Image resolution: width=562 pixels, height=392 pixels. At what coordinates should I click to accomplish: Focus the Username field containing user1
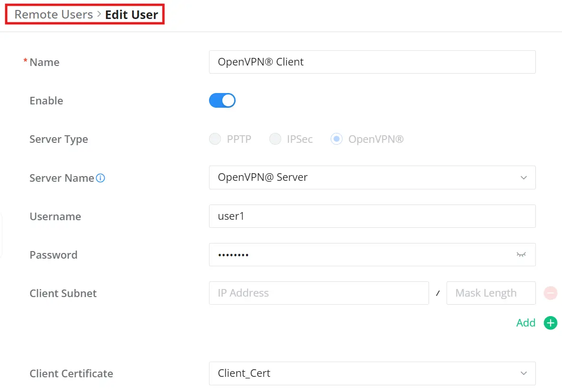[x=372, y=216]
